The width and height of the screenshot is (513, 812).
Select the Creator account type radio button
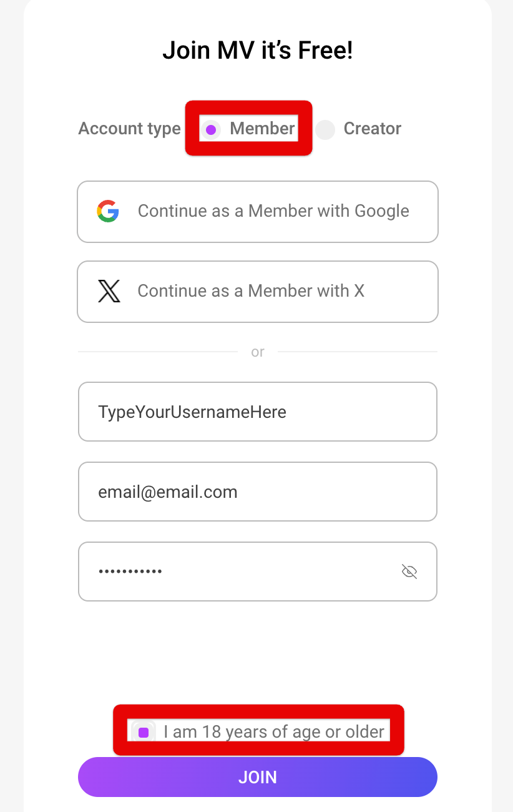click(x=325, y=130)
